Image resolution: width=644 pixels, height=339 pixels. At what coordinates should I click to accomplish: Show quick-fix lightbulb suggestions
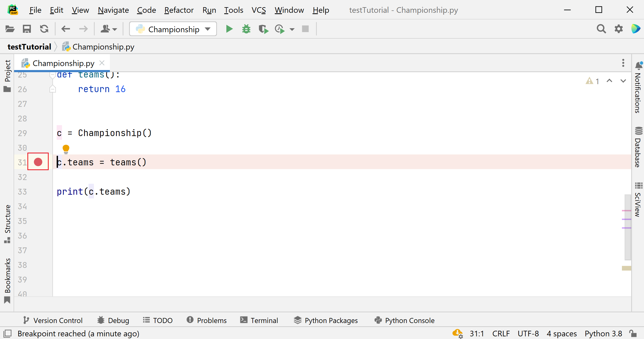tap(66, 148)
